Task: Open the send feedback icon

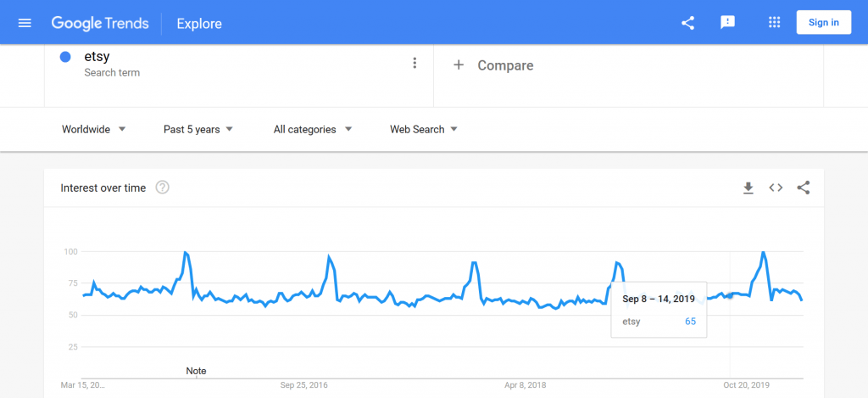Action: coord(727,23)
